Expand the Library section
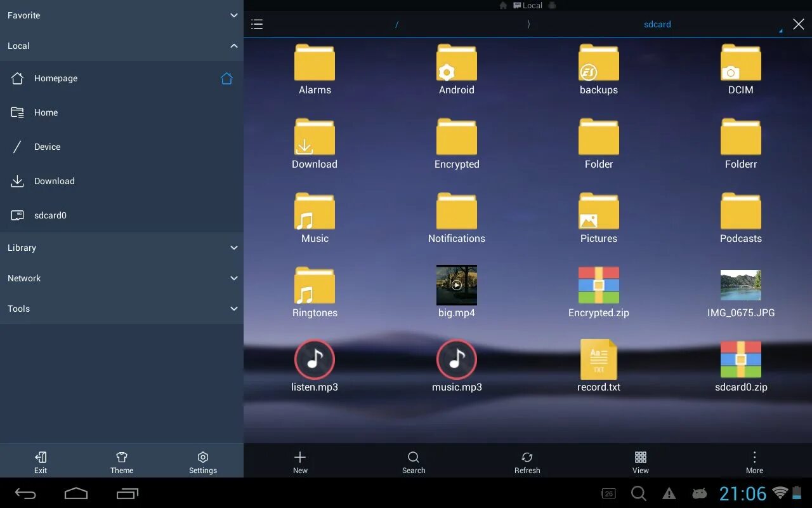 click(x=122, y=248)
